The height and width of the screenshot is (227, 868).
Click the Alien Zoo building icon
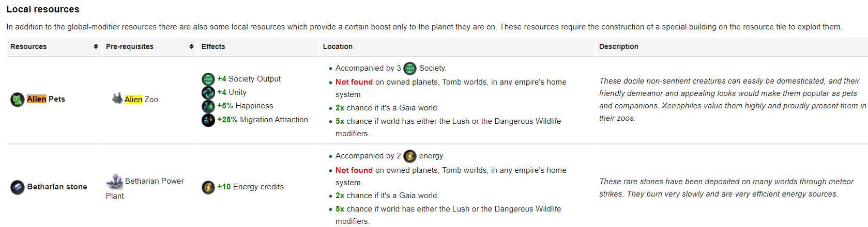(x=117, y=98)
